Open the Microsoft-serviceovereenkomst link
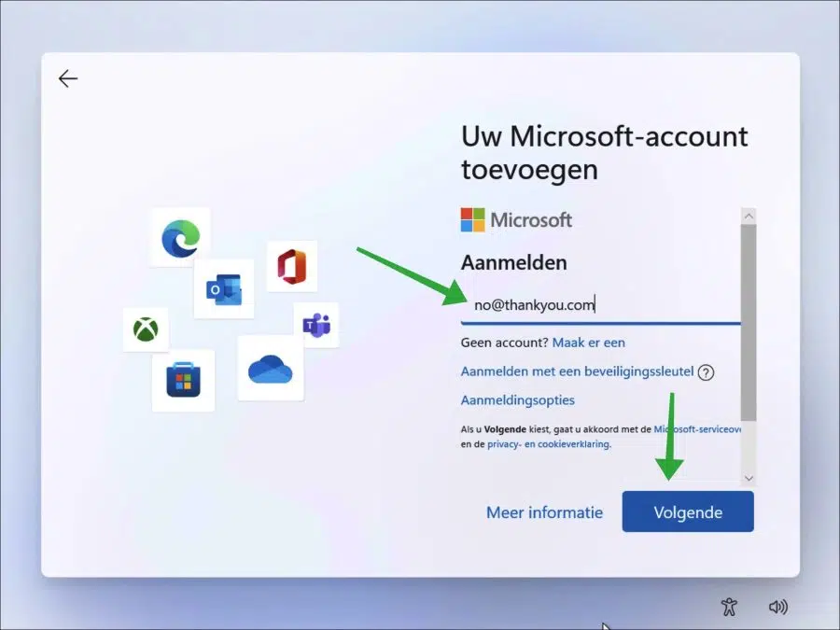 (697, 429)
